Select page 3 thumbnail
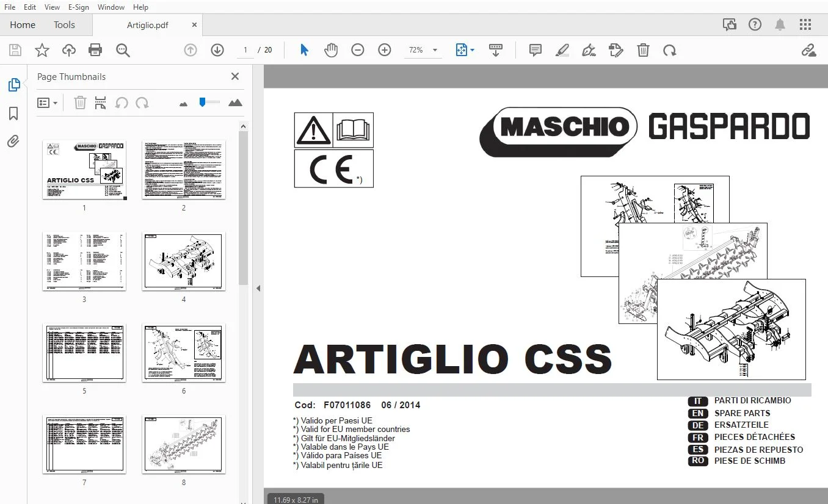The image size is (828, 504). (84, 261)
